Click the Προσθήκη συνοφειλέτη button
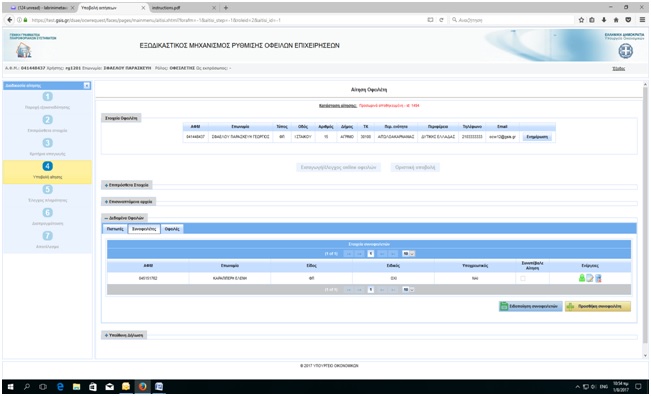Image resolution: width=651 pixels, height=396 pixels. [597, 306]
